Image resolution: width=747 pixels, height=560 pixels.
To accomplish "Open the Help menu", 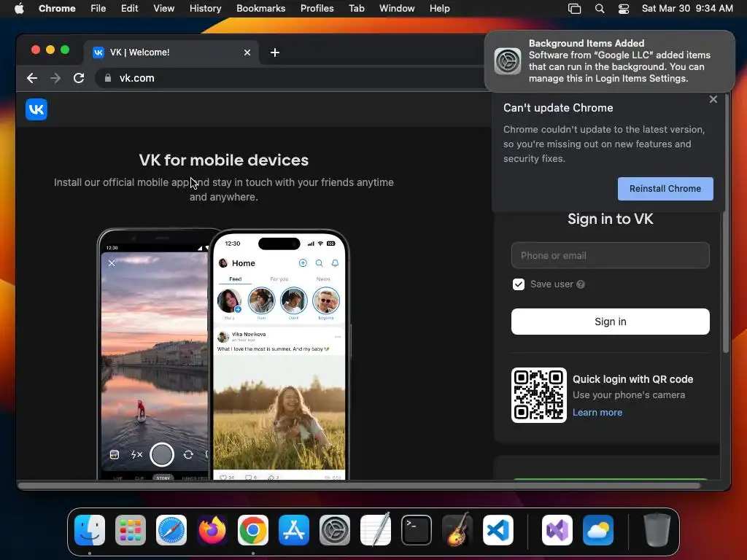I will (x=439, y=9).
